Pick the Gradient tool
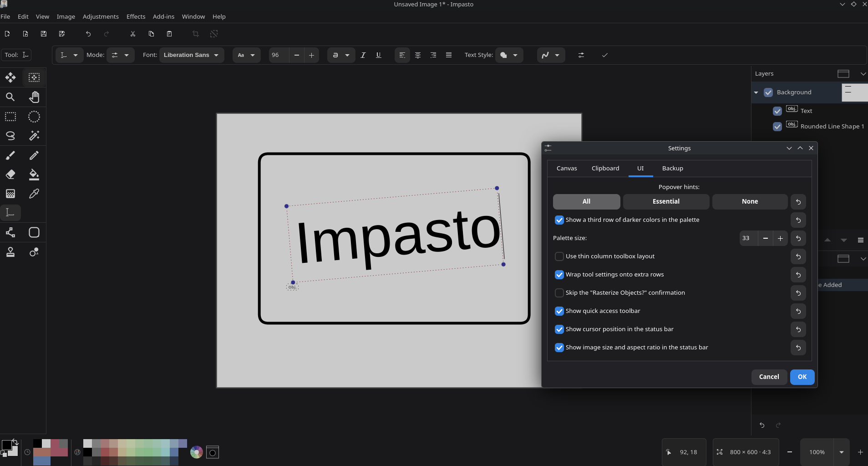 pos(10,194)
